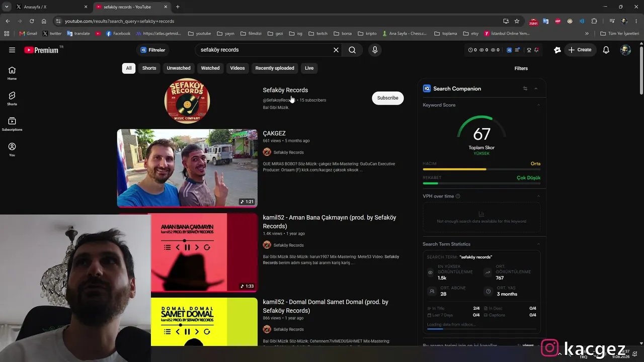
Task: Open the vidIQ star icon beside Create
Action: point(557,50)
